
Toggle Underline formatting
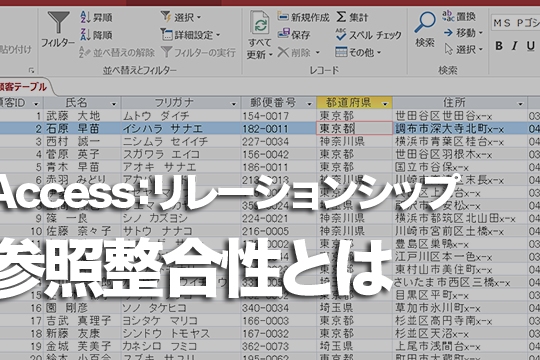(x=530, y=45)
